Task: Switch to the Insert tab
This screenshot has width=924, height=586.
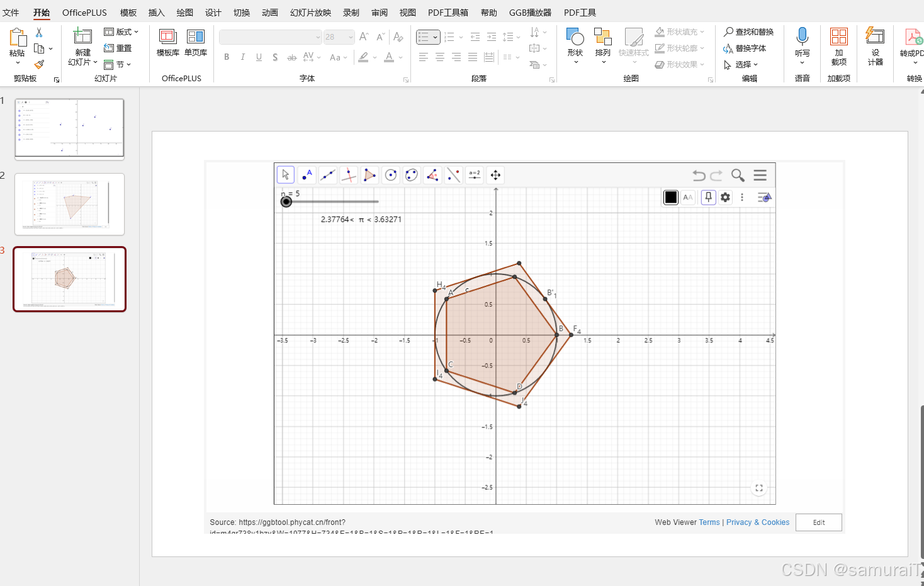Action: tap(156, 13)
